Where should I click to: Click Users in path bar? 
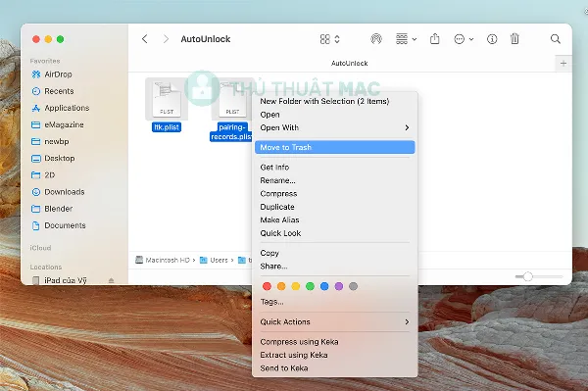214,260
